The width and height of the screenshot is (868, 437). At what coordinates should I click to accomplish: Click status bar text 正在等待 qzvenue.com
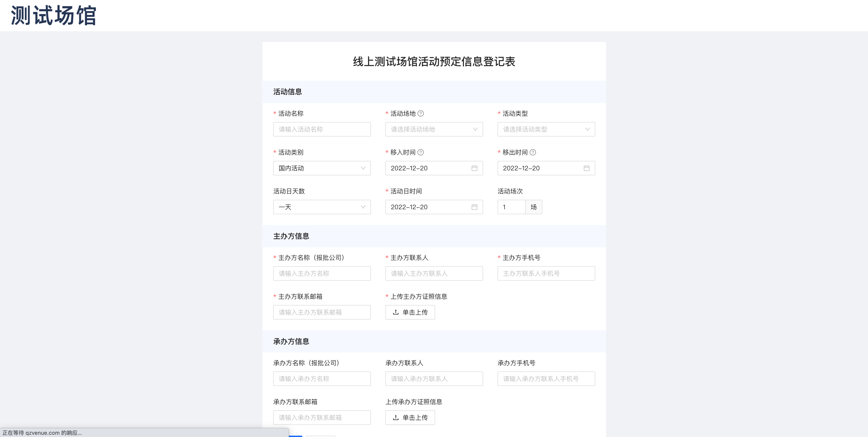[x=42, y=433]
